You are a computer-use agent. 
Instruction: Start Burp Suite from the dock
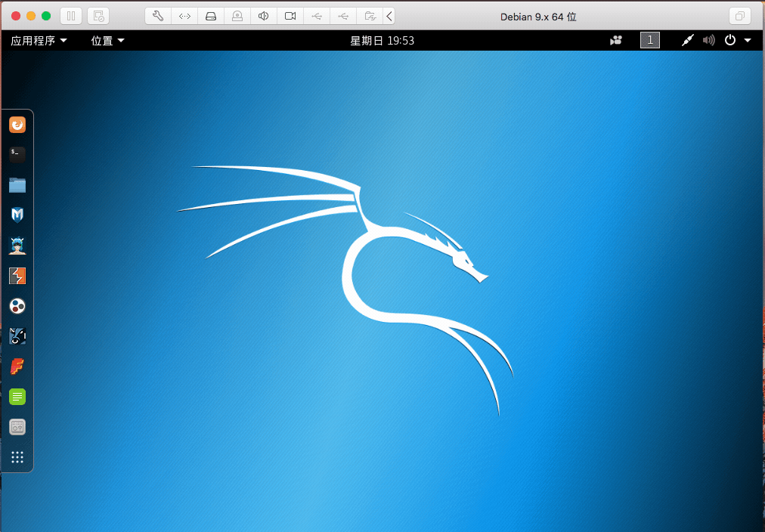pyautogui.click(x=17, y=276)
